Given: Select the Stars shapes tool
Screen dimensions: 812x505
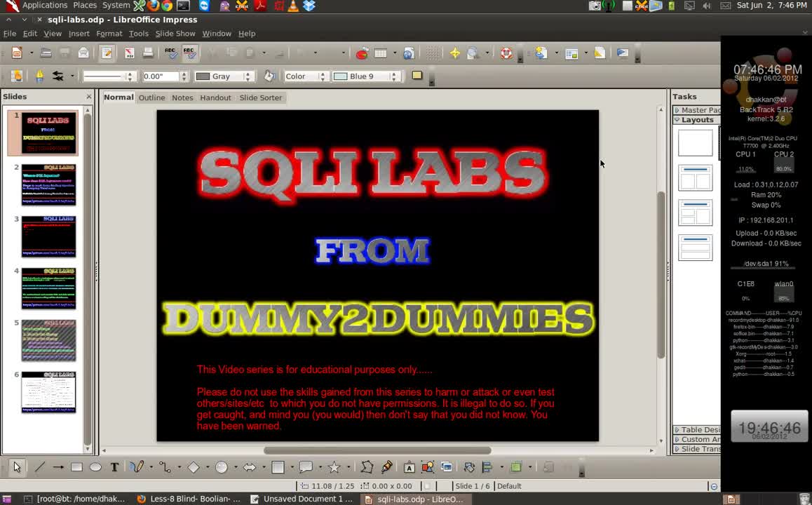Looking at the screenshot, I should (x=334, y=467).
